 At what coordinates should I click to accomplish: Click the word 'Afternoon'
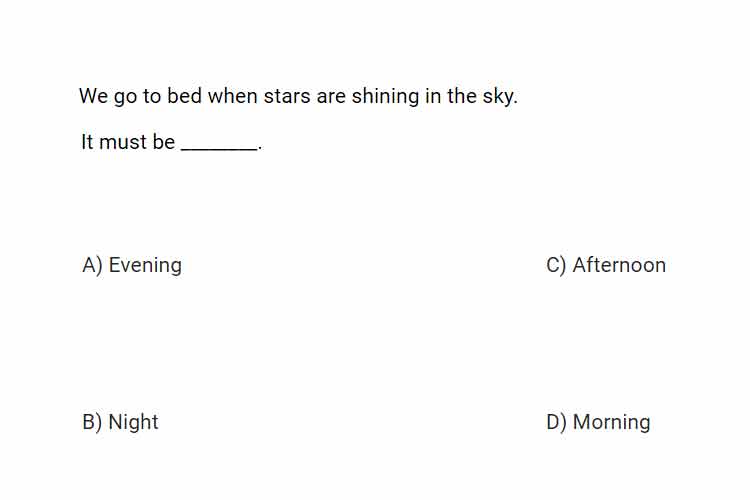(619, 265)
